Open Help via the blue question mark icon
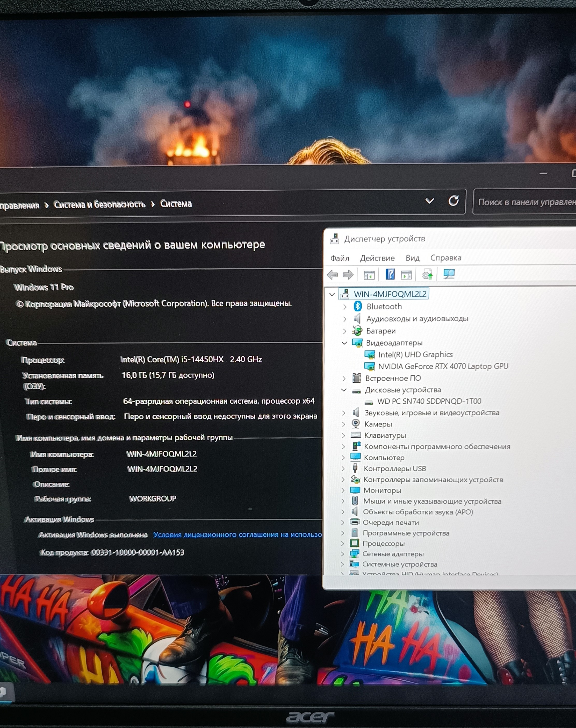The width and height of the screenshot is (576, 728). (390, 274)
